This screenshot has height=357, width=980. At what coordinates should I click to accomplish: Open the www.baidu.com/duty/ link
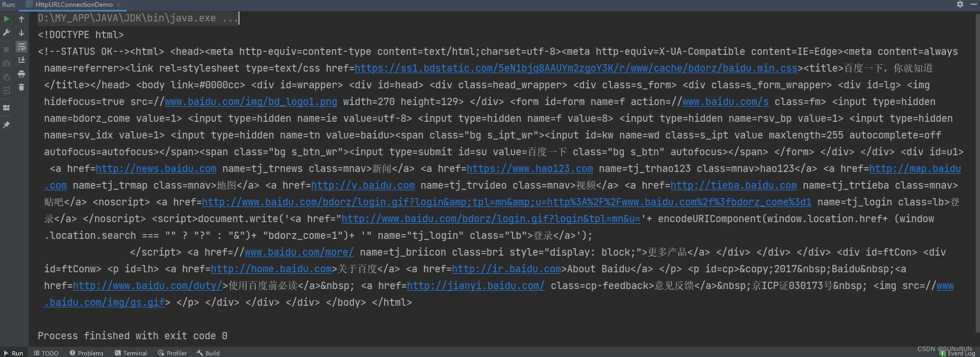click(147, 285)
